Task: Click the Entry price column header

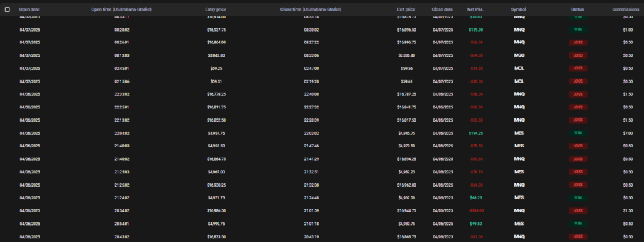Action: click(x=216, y=9)
